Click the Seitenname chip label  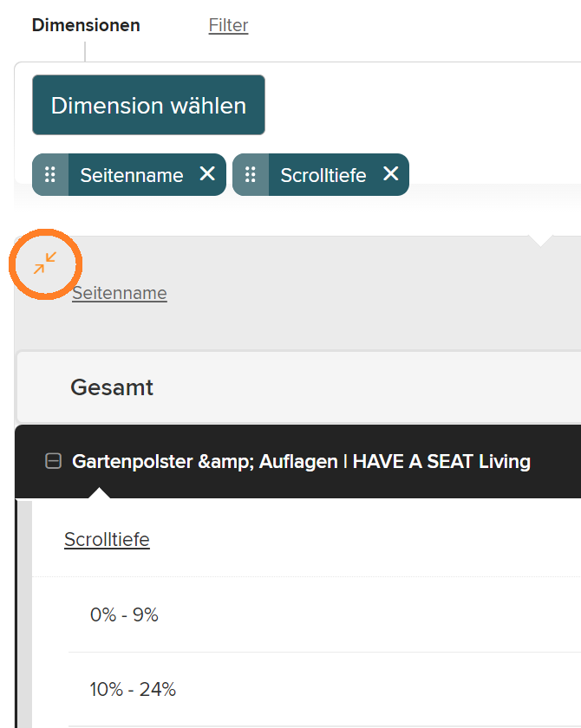(132, 175)
